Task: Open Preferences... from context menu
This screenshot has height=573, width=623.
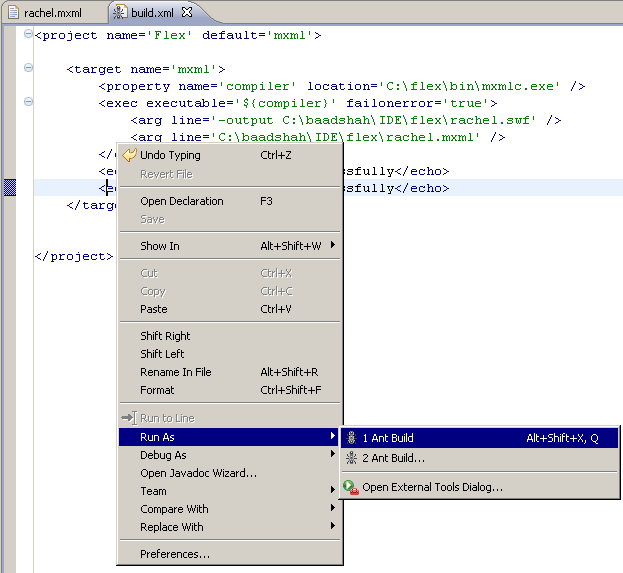Action: [x=230, y=554]
